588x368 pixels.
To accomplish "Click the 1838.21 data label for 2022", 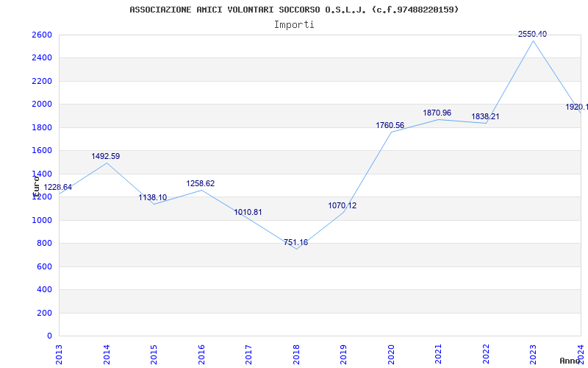I will coord(485,117).
